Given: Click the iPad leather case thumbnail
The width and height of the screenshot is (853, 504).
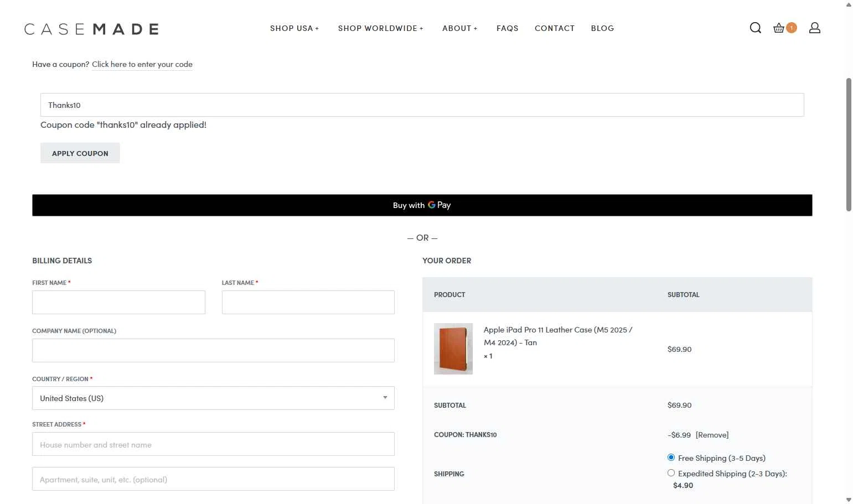Looking at the screenshot, I should tap(453, 349).
